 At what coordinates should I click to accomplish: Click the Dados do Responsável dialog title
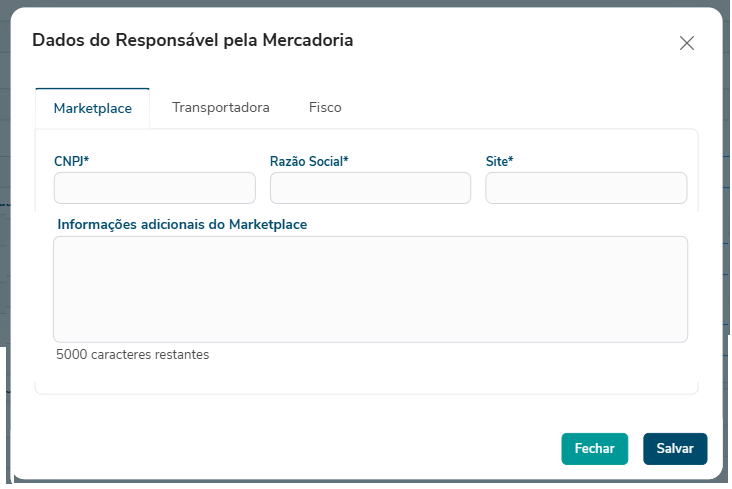(193, 40)
